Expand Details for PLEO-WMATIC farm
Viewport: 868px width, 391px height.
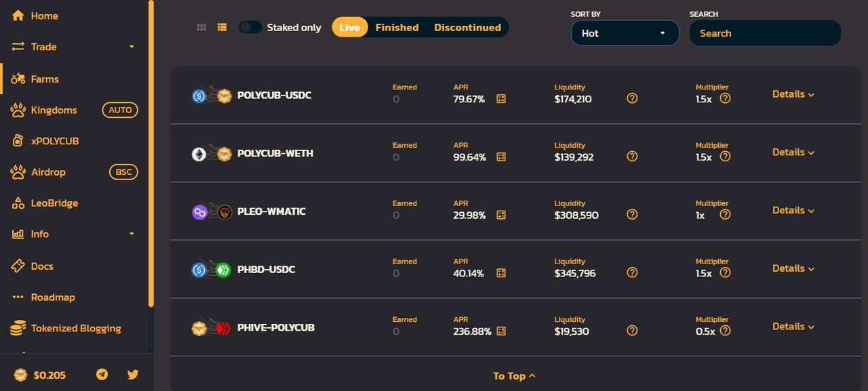click(x=793, y=210)
